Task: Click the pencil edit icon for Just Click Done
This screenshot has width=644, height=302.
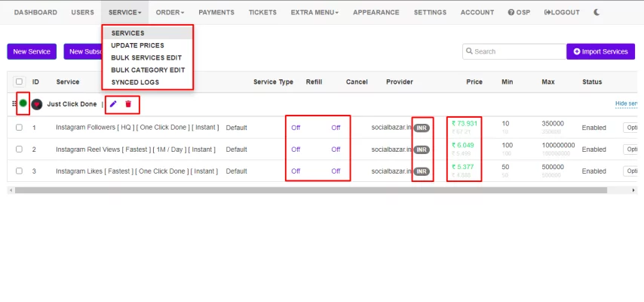Action: coord(113,104)
